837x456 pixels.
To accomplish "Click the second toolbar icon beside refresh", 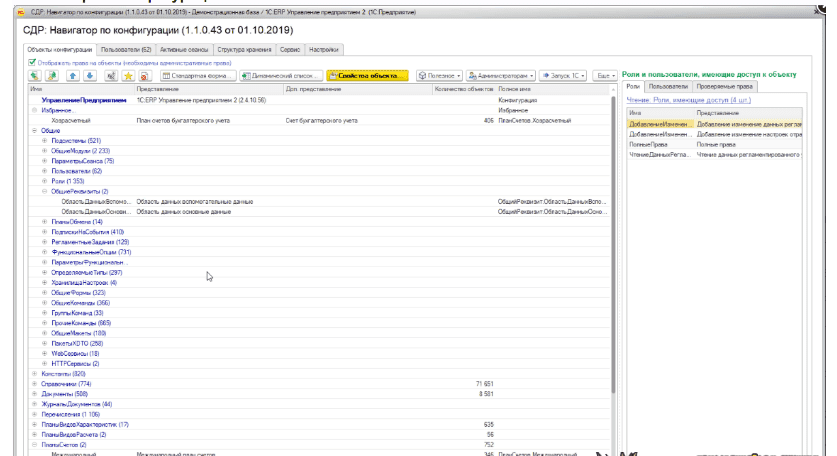I will click(50, 75).
